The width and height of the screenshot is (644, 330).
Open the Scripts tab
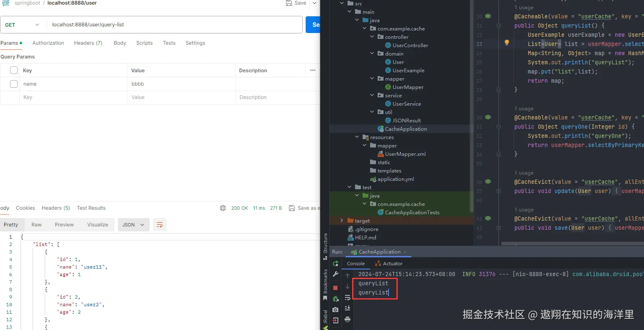click(144, 43)
